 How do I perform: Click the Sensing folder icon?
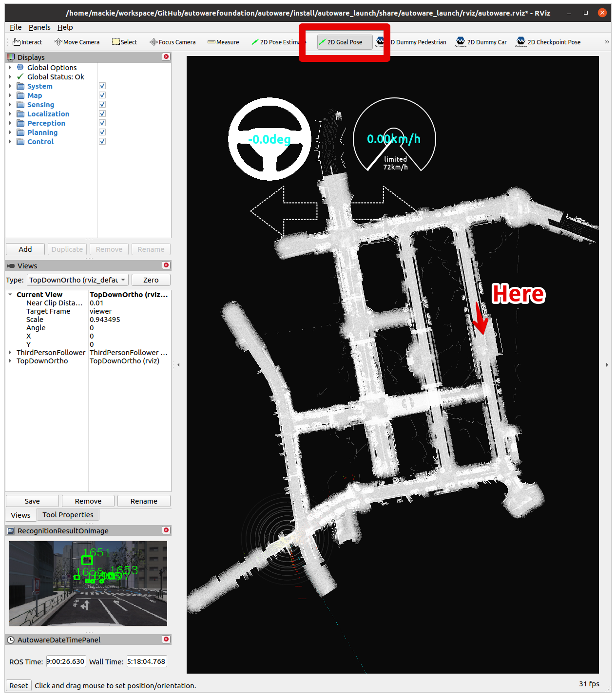pyautogui.click(x=20, y=105)
